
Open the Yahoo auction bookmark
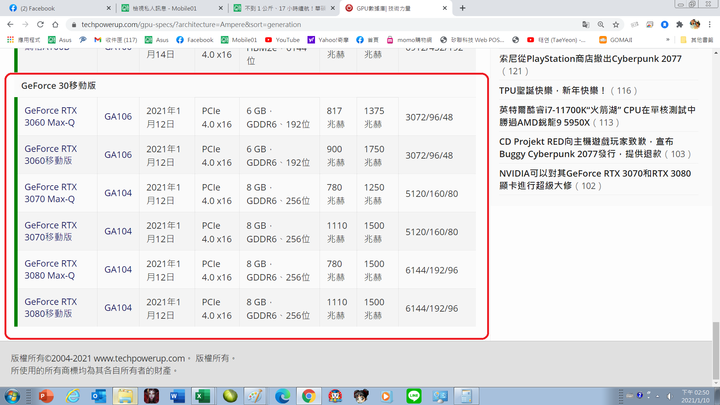[x=328, y=40]
